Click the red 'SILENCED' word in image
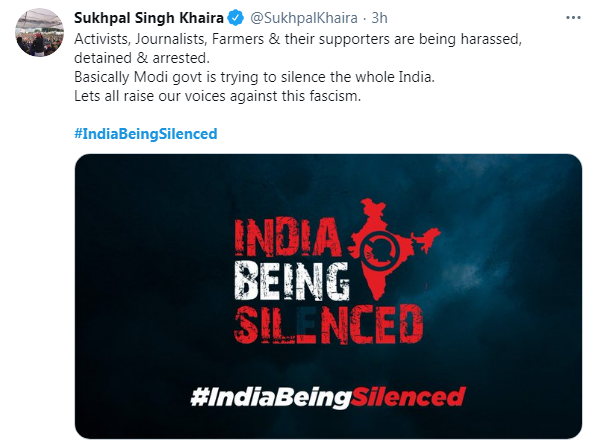This screenshot has height=442, width=596. 328,324
